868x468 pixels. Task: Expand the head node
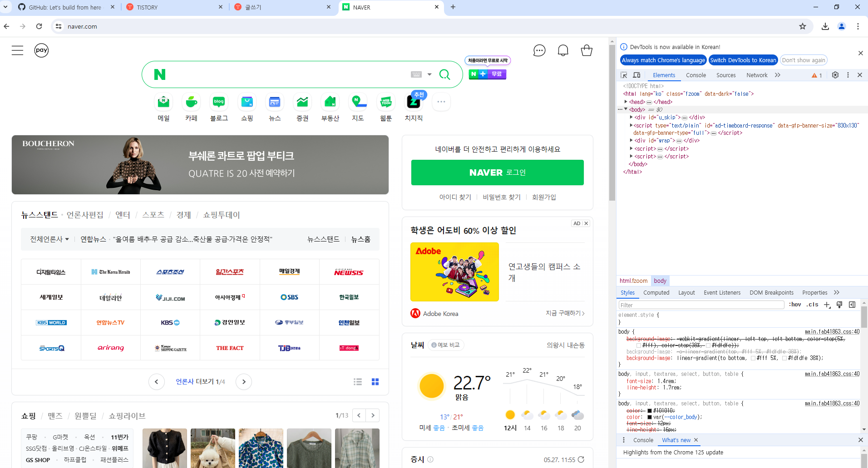coord(626,102)
